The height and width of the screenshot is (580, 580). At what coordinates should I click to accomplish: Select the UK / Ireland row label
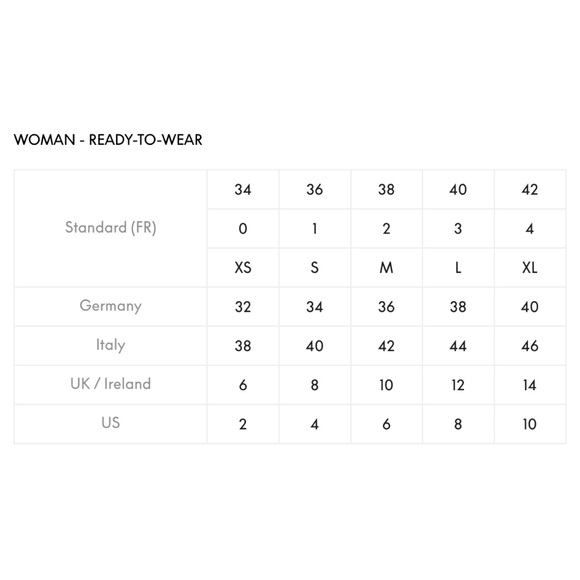click(111, 384)
